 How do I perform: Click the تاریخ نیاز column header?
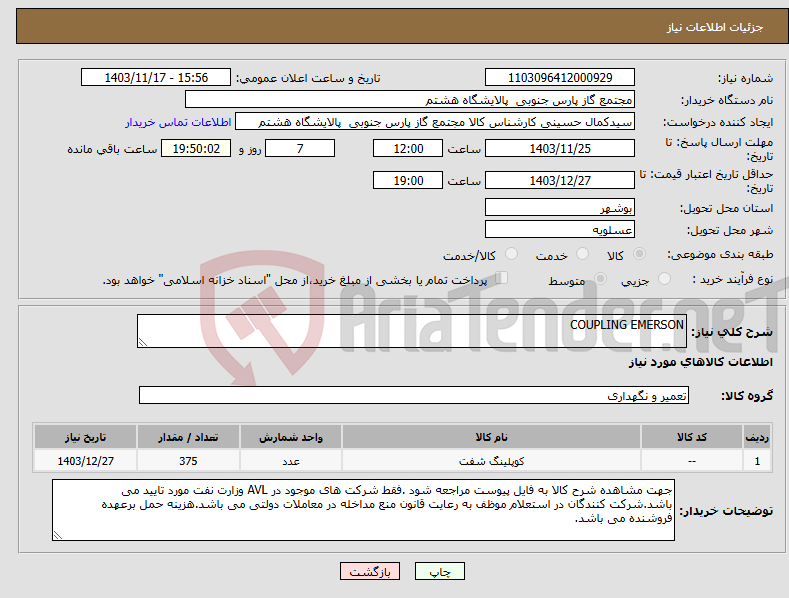86,437
